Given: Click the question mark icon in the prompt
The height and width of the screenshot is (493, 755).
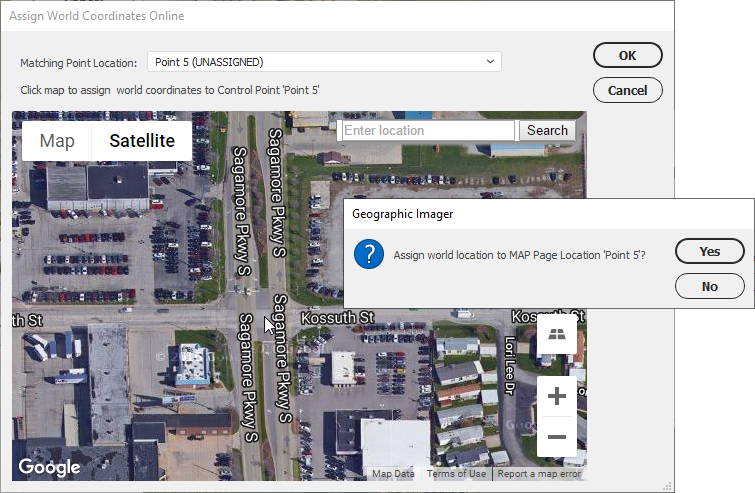Looking at the screenshot, I should click(x=369, y=254).
